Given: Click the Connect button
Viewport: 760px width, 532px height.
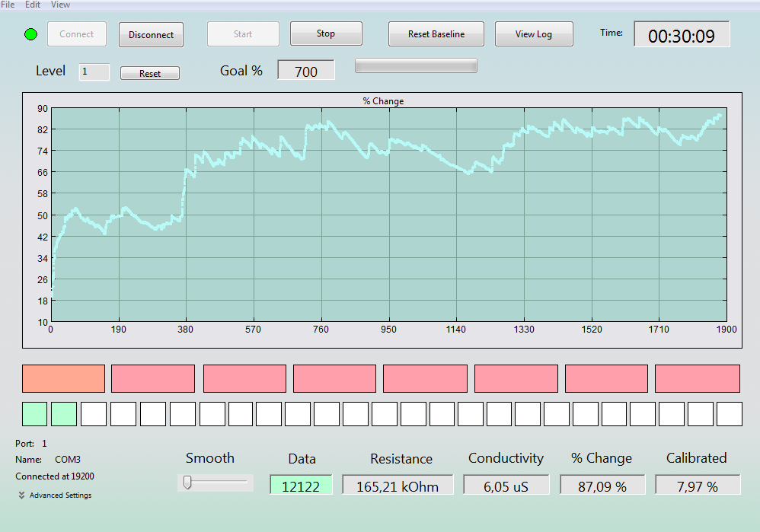Looking at the screenshot, I should tap(77, 34).
